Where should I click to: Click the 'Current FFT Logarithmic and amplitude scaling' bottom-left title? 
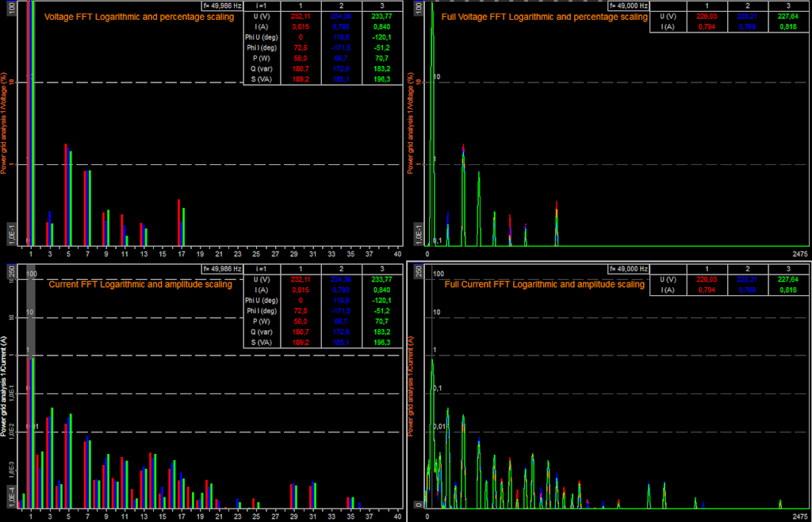pos(140,284)
